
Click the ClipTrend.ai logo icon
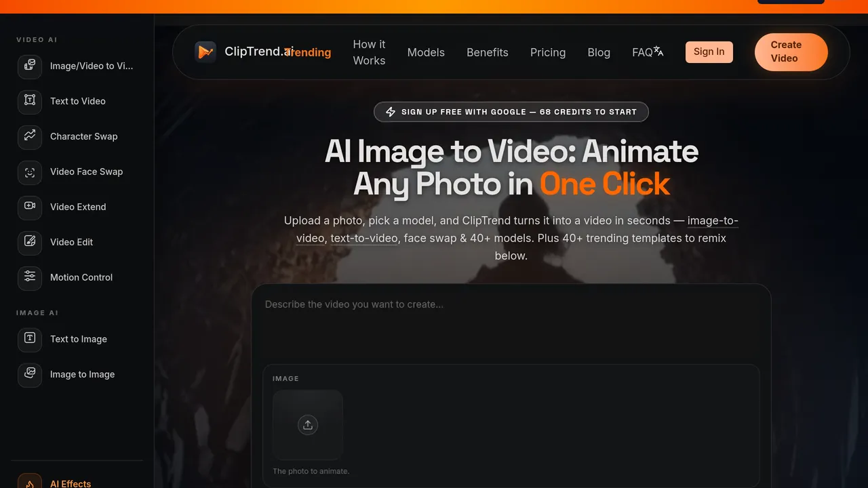pyautogui.click(x=205, y=52)
